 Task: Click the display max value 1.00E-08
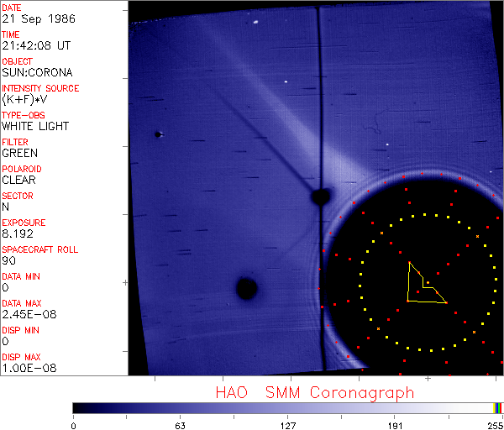click(x=26, y=368)
